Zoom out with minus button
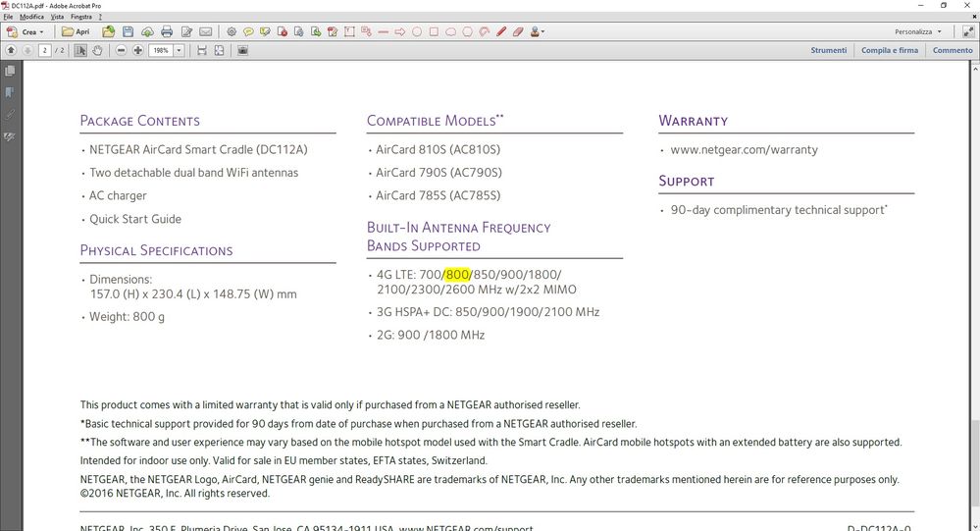The height and width of the screenshot is (531, 980). click(122, 50)
